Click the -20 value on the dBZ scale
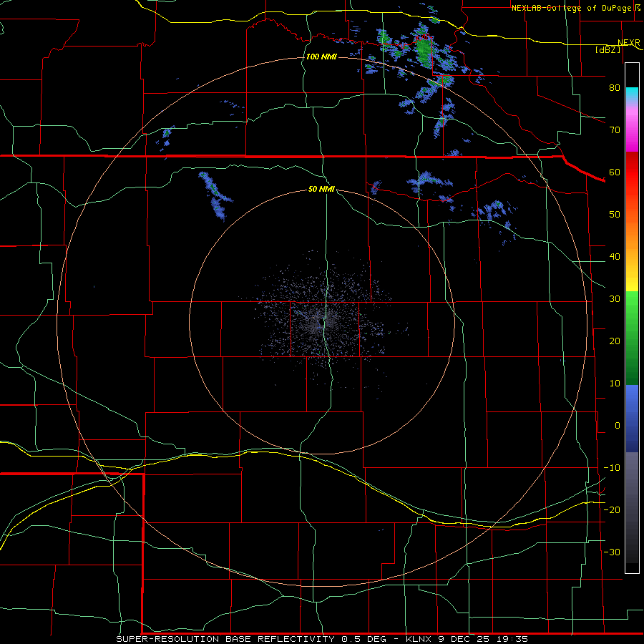644x644 pixels. [x=612, y=510]
